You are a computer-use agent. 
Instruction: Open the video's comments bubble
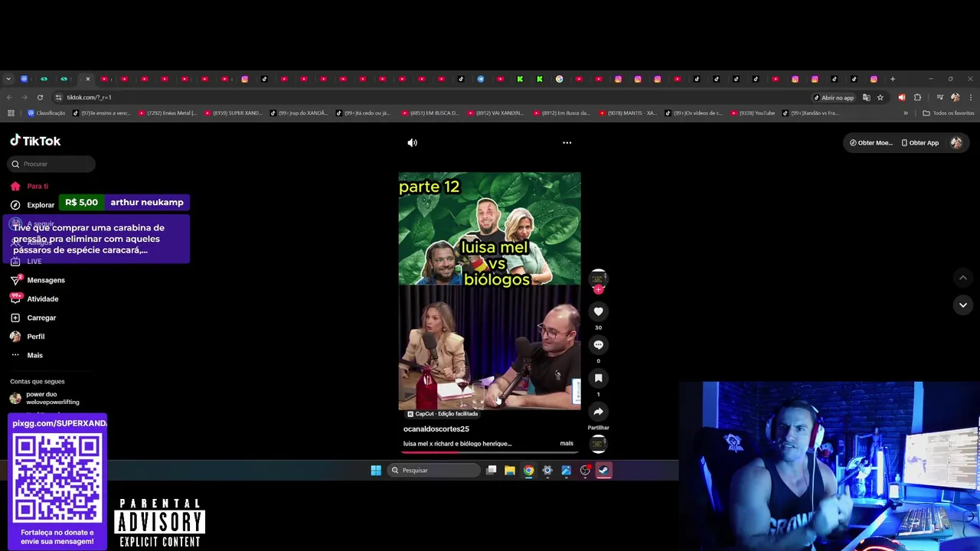598,344
